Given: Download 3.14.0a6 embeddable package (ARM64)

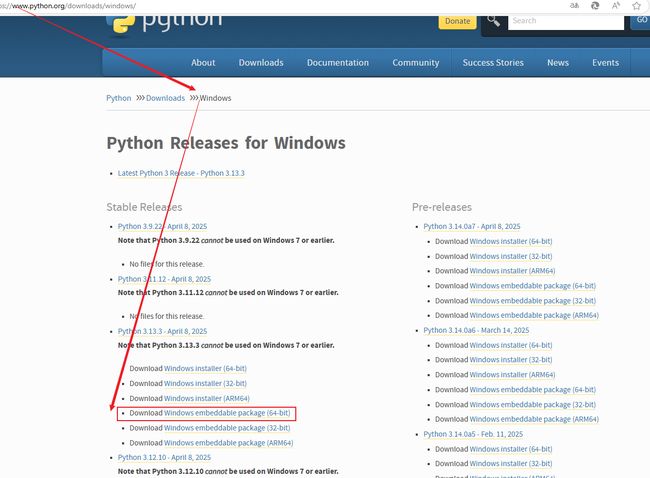Looking at the screenshot, I should coord(534,419).
